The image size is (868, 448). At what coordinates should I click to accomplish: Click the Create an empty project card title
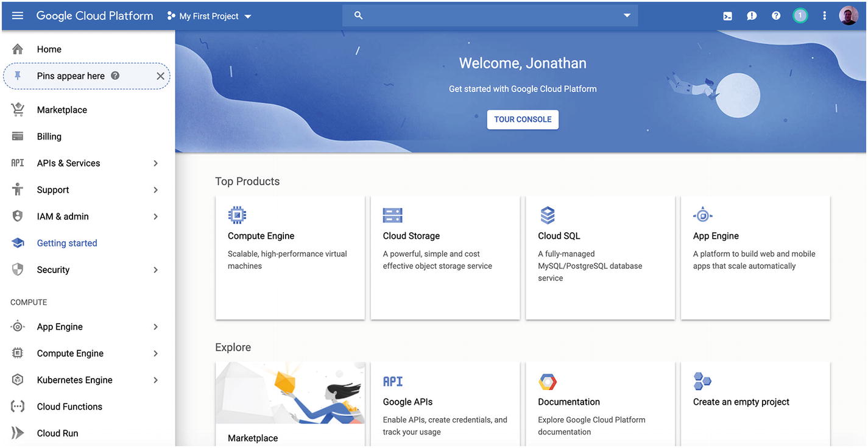point(741,402)
